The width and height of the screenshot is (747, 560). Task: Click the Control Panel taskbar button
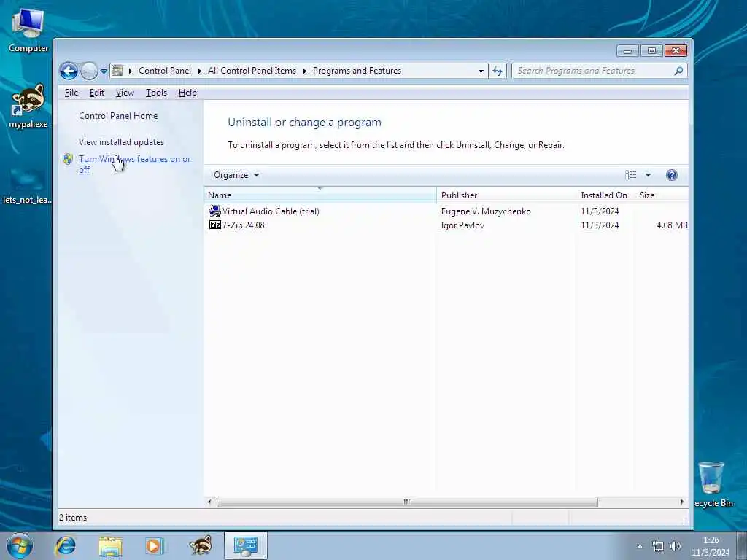(246, 545)
